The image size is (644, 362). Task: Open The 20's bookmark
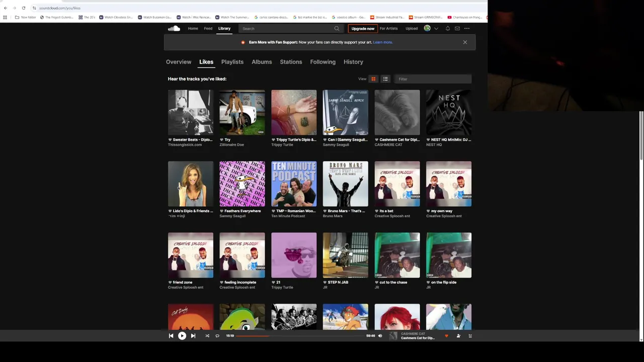[x=87, y=17]
